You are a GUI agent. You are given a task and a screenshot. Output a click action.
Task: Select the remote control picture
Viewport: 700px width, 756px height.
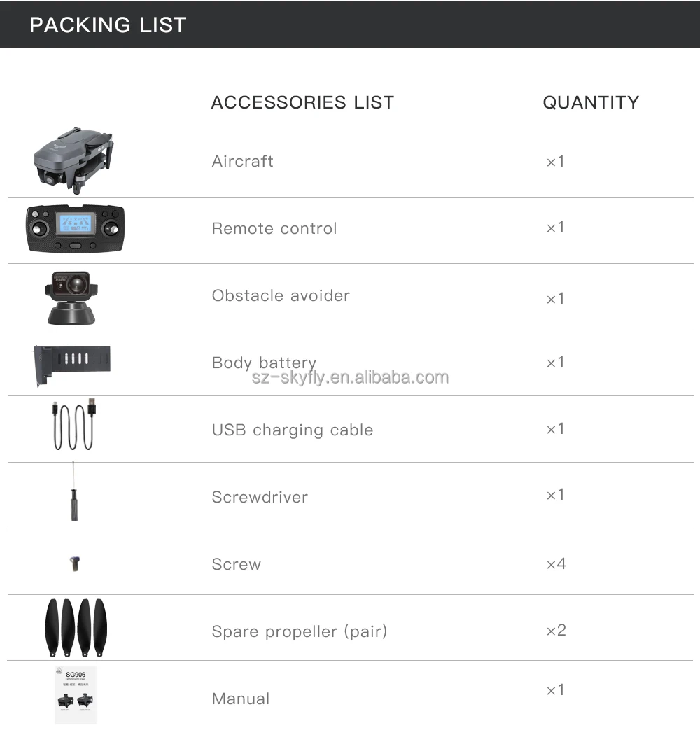[75, 228]
